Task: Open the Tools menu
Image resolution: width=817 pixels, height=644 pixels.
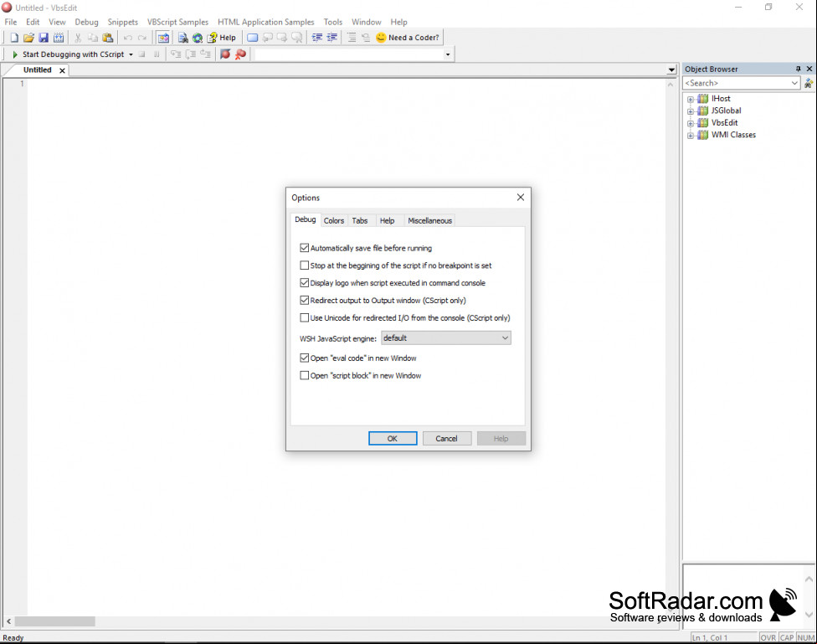Action: 333,22
